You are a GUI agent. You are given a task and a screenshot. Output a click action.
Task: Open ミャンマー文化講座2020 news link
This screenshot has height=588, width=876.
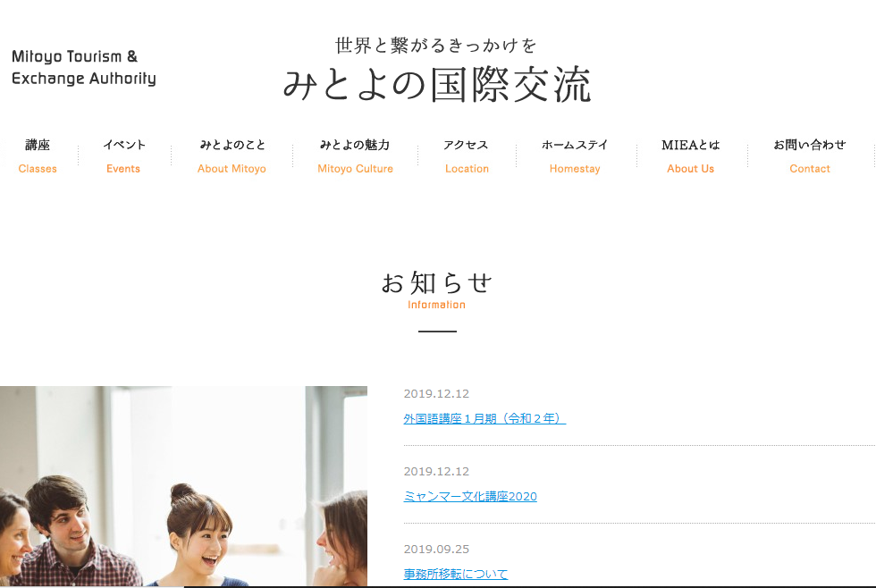coord(470,497)
